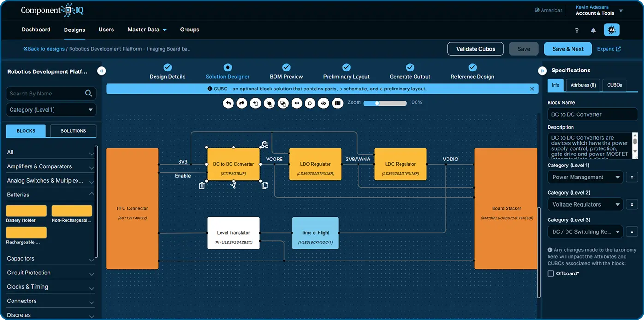Expand the Analog Switches & Multiplexers category
The height and width of the screenshot is (320, 644).
coord(50,181)
